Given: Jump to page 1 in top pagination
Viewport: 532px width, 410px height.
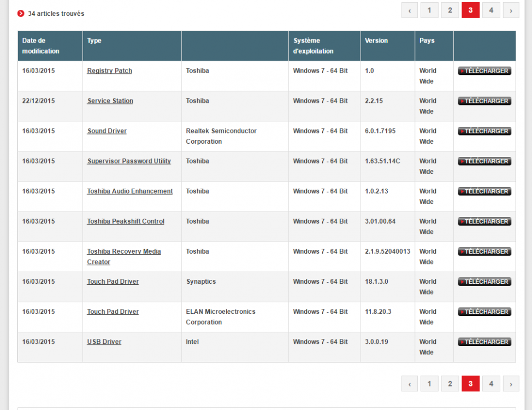Looking at the screenshot, I should point(429,10).
